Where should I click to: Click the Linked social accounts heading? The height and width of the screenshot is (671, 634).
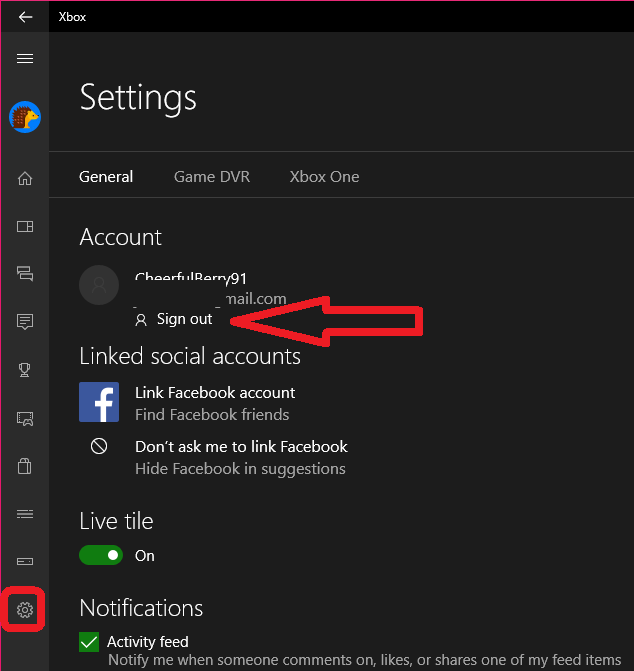click(x=190, y=356)
